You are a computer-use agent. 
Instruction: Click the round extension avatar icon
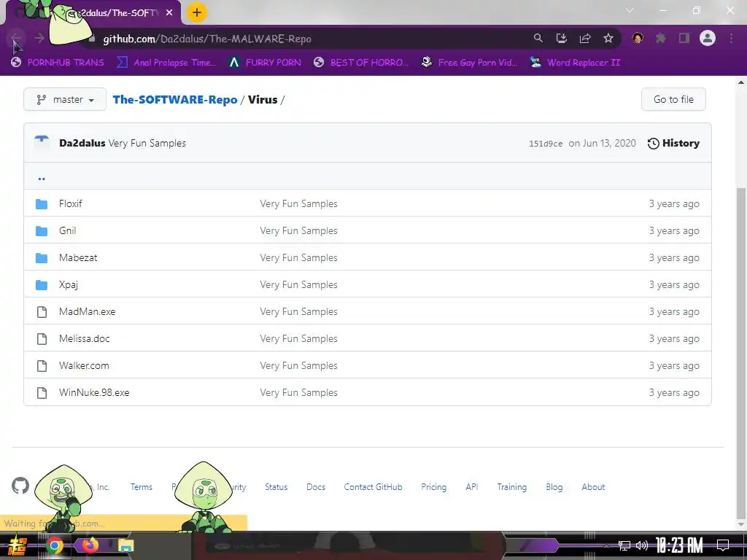[x=638, y=38]
